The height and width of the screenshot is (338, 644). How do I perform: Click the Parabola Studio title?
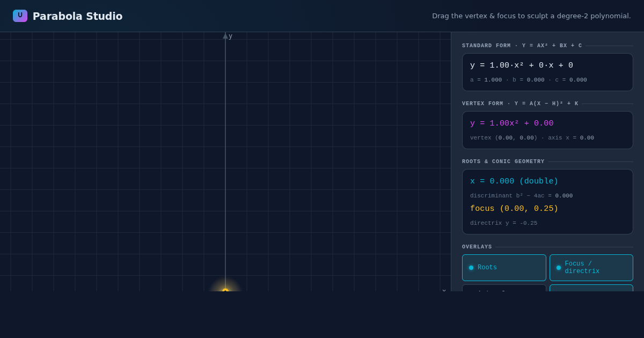78,16
